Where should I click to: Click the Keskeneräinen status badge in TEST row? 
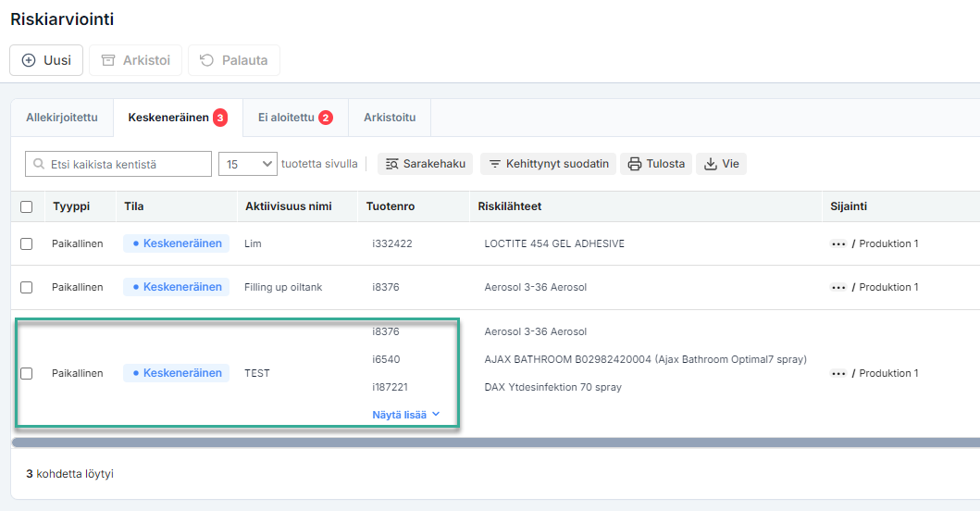tap(176, 373)
